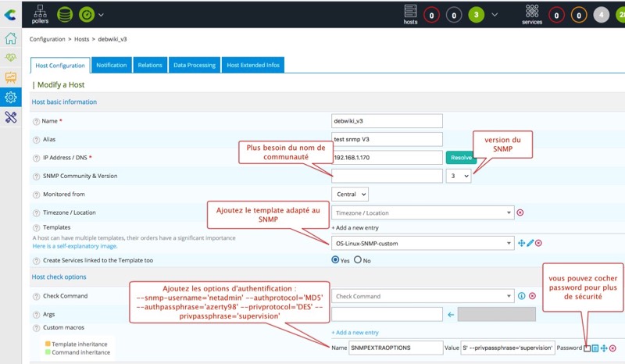Image resolution: width=625 pixels, height=364 pixels.
Task: Switch to the Data Processing tab
Action: (x=195, y=65)
